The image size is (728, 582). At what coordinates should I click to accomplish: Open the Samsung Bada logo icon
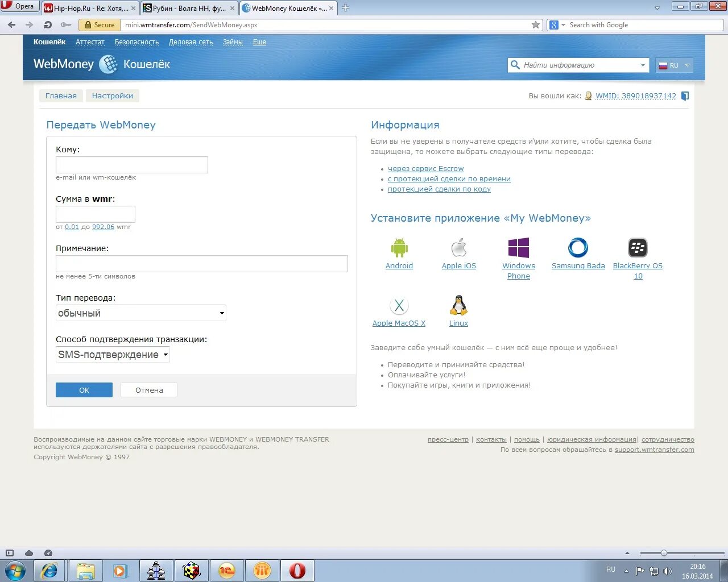tap(578, 248)
